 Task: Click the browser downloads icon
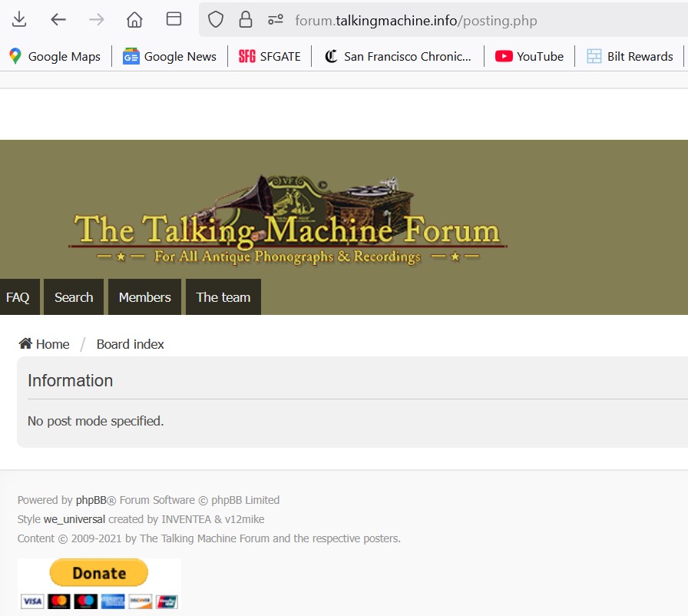(x=19, y=20)
